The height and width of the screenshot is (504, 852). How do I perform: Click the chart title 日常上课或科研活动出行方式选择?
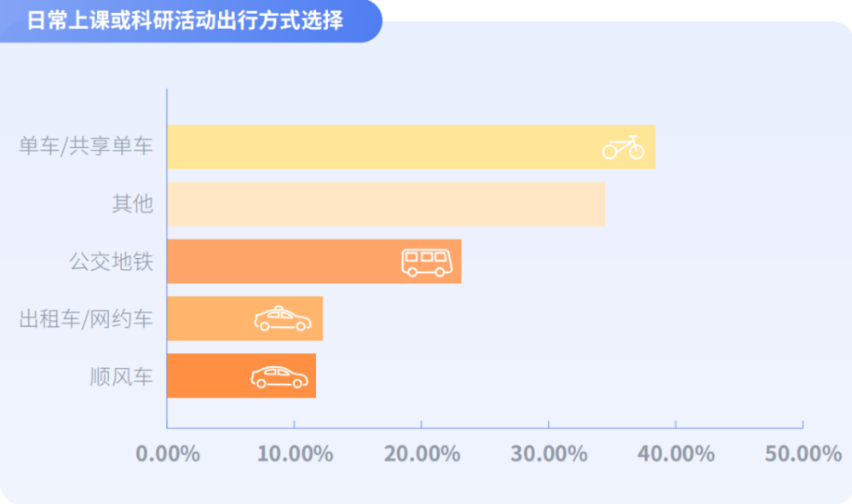(185, 20)
